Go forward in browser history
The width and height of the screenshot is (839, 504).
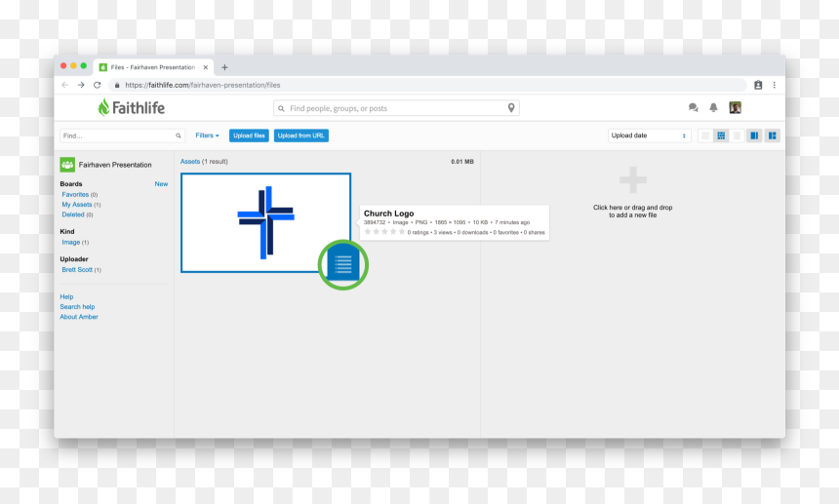point(81,85)
